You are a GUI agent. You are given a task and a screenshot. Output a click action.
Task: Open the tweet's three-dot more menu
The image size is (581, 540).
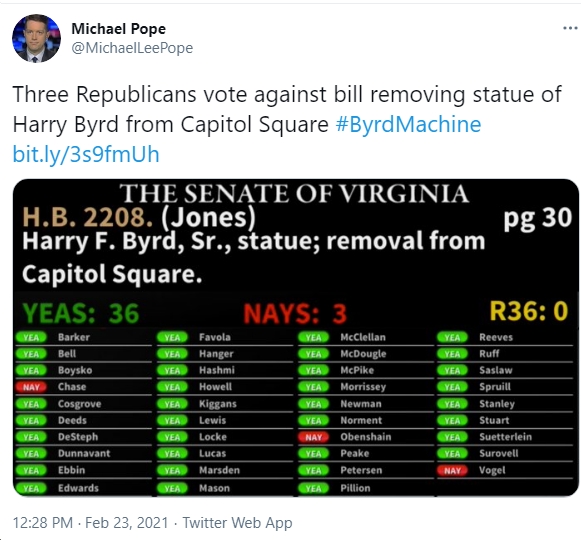[570, 28]
